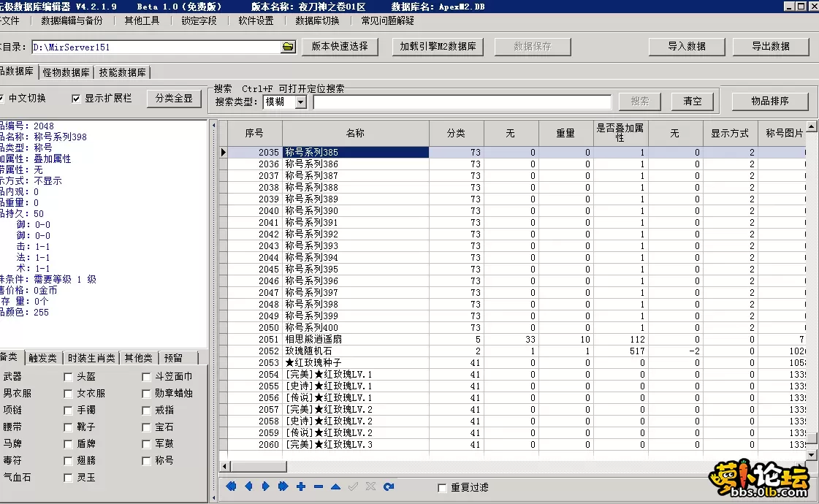Screen dimensions: 819x504
Task: Switch to 其他类 tab
Action: (138, 359)
